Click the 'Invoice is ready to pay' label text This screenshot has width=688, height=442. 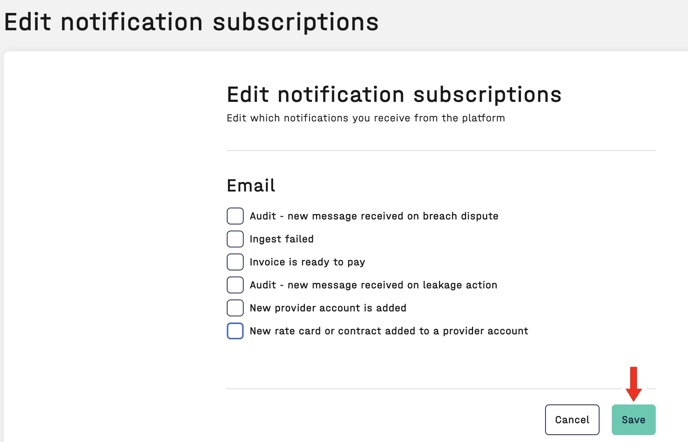[x=307, y=262]
